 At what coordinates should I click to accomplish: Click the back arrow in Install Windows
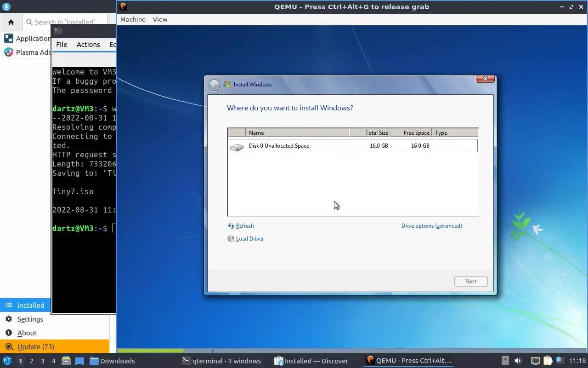coord(214,85)
